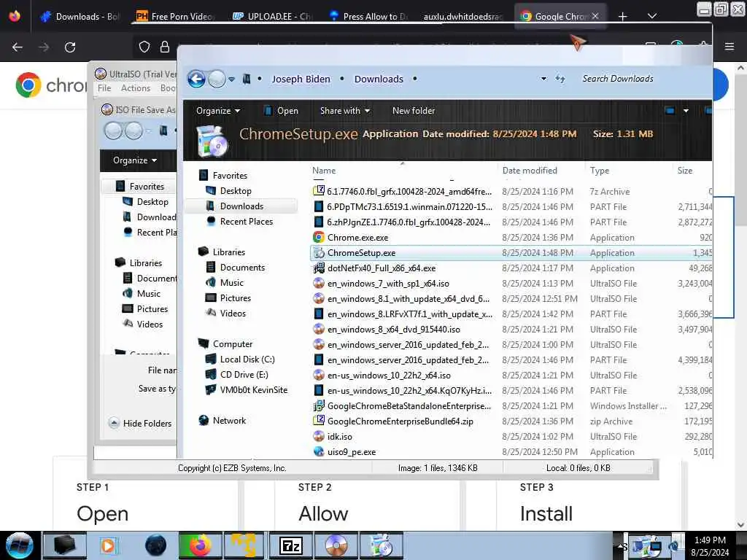Open the Firefox hamburger application menu
Screen dimensions: 747x560
[729, 47]
